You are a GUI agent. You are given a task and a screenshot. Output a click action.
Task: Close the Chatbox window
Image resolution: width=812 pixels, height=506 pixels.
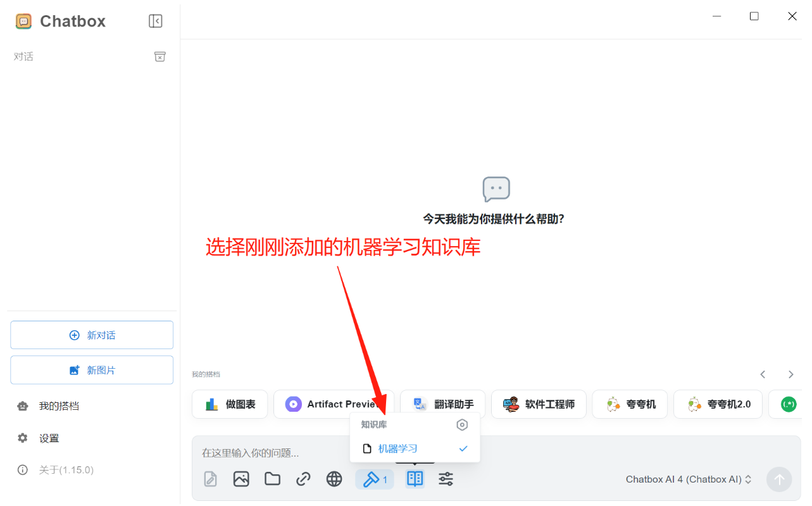792,16
